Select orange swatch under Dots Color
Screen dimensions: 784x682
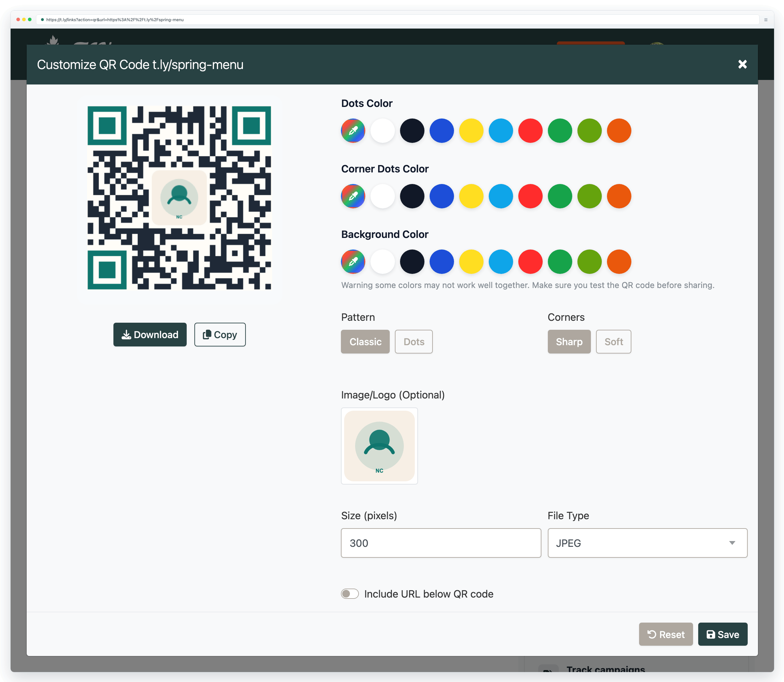619,131
